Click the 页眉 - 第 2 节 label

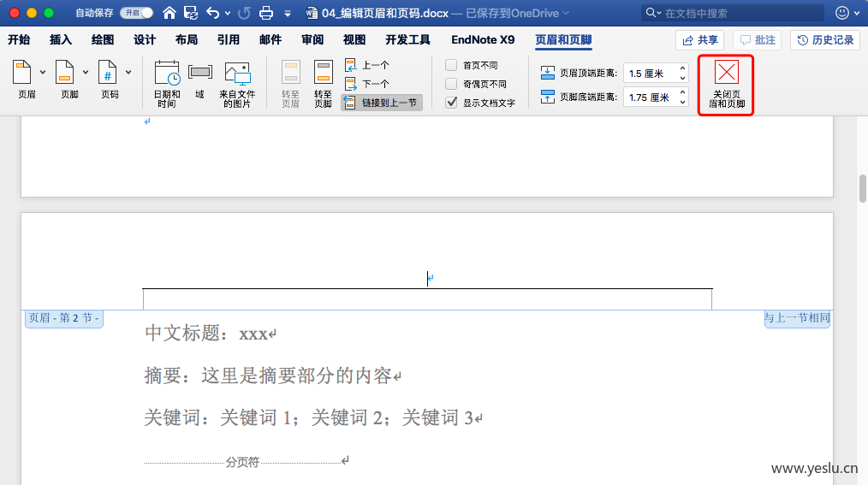[63, 318]
